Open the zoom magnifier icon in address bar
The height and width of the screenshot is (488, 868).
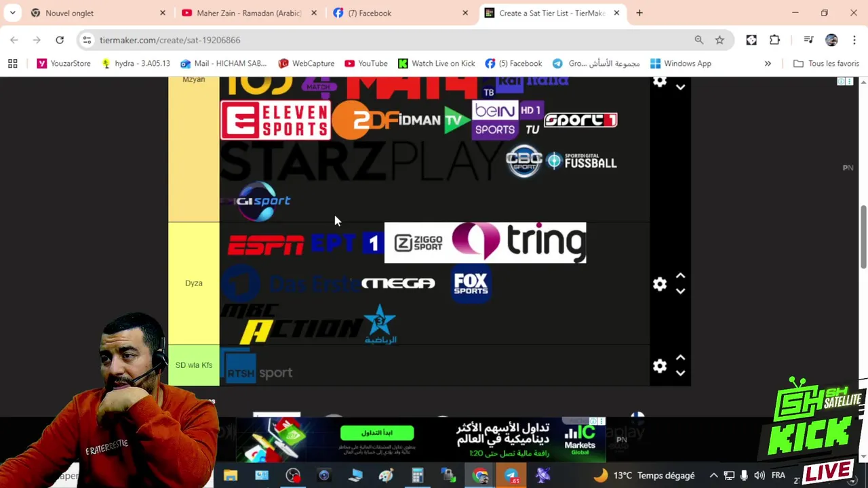coord(699,40)
